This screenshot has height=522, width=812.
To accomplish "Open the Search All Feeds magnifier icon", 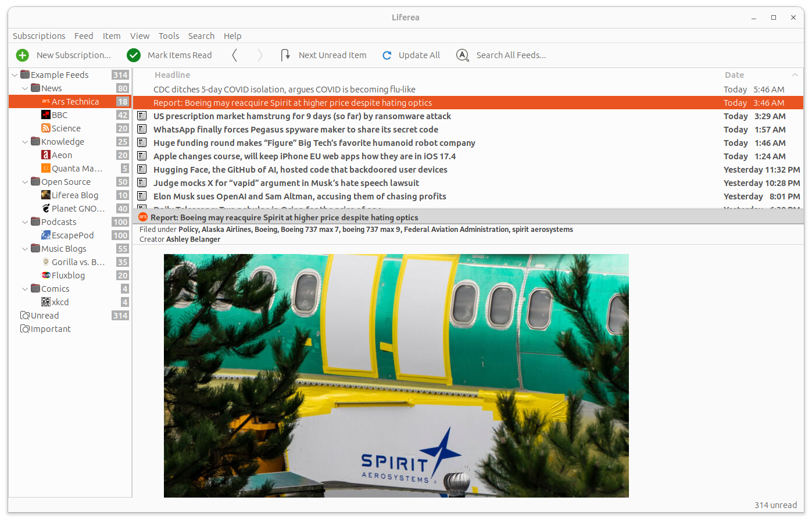I will [463, 55].
